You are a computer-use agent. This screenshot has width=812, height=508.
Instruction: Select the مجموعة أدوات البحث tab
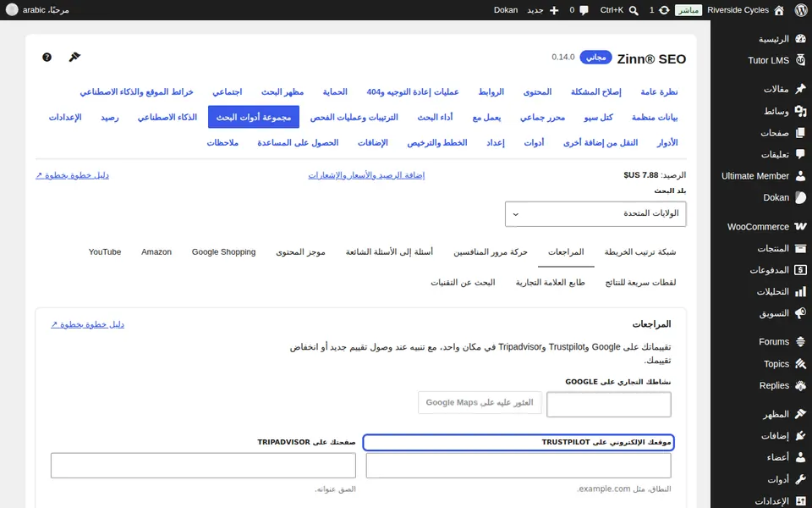pos(254,117)
